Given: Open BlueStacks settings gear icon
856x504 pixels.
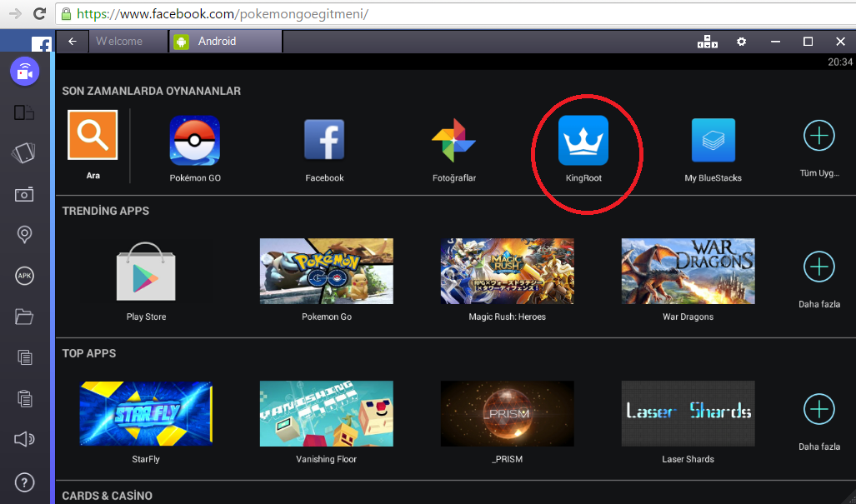Looking at the screenshot, I should [741, 42].
